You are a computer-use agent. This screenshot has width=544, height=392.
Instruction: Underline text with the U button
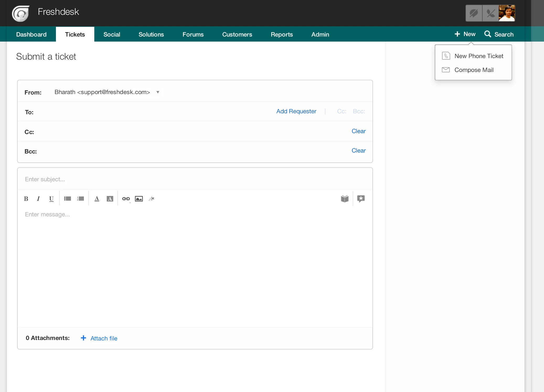[51, 199]
